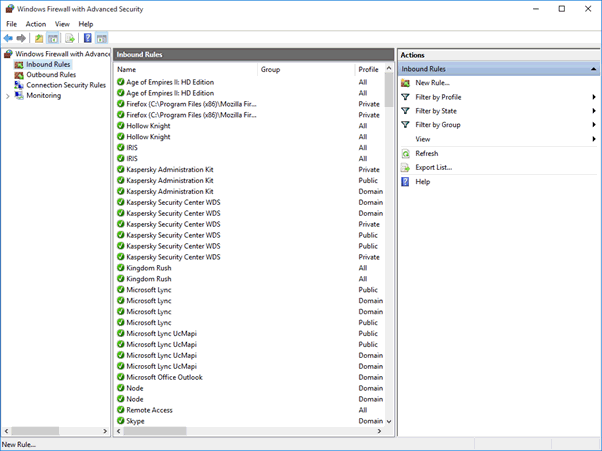Viewport: 602px width, 451px height.
Task: Click green check icon of Remote Access rule
Action: coord(121,410)
